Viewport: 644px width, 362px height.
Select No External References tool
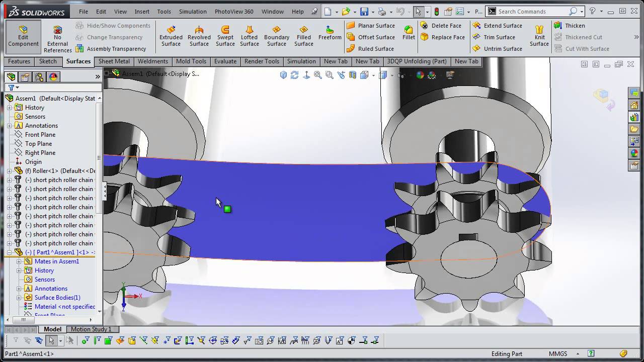click(x=58, y=40)
